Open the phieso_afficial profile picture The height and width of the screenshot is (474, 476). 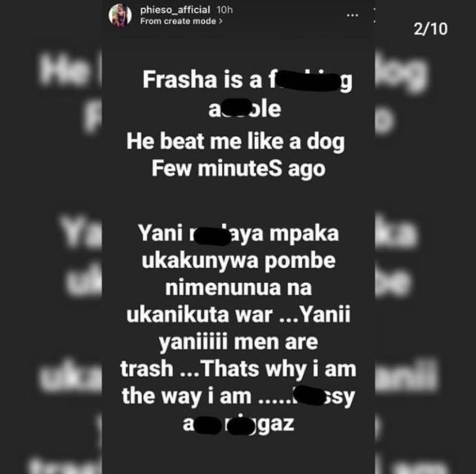coord(120,16)
